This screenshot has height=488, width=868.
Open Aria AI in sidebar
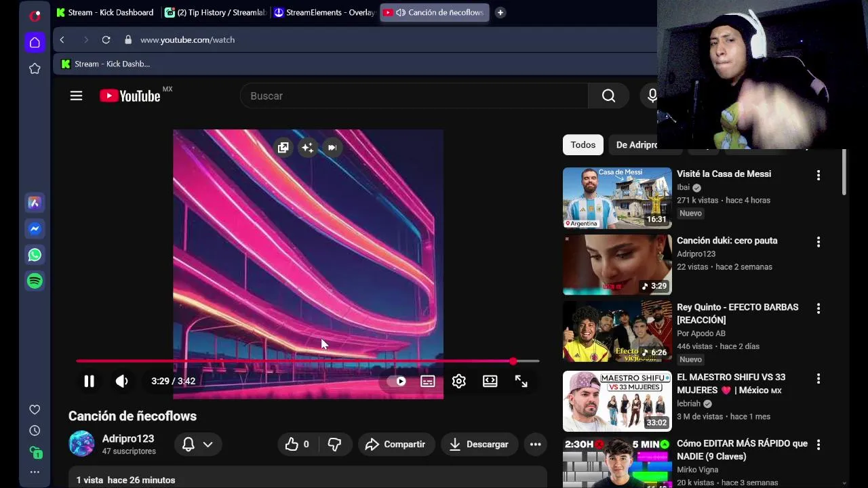[x=35, y=203]
